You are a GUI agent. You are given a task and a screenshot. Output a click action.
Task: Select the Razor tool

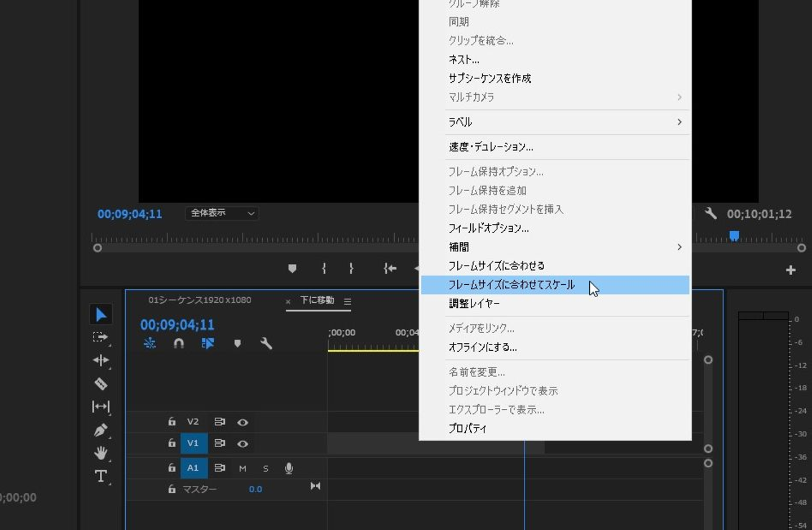[101, 384]
